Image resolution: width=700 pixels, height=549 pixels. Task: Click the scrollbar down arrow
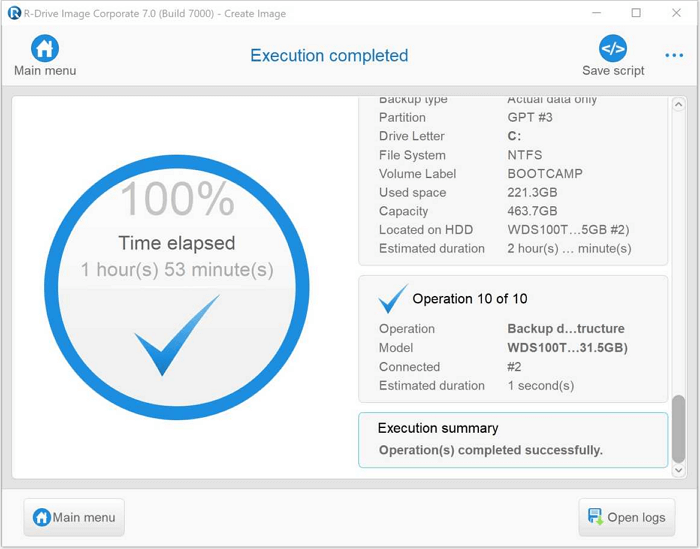(x=679, y=470)
